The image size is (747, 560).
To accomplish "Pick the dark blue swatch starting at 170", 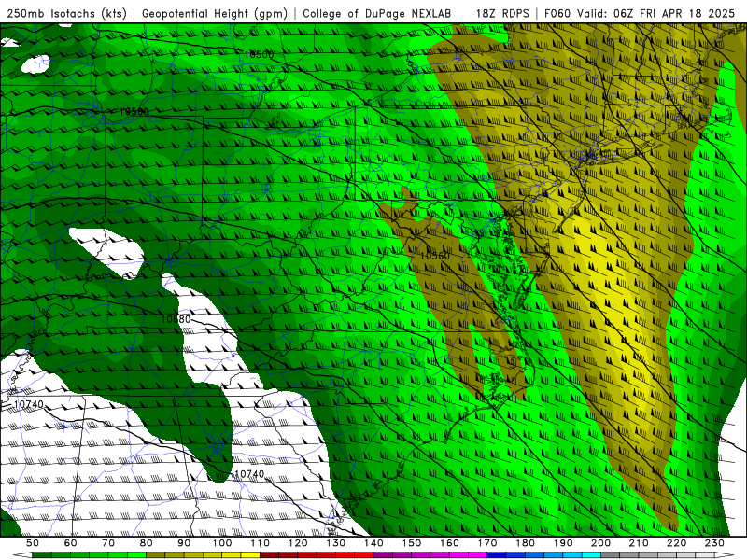I will click(x=497, y=554).
